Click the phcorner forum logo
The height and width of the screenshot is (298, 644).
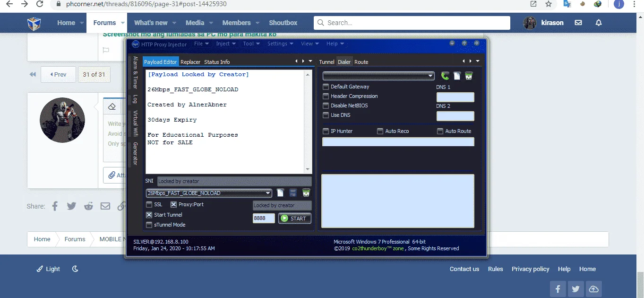click(34, 23)
